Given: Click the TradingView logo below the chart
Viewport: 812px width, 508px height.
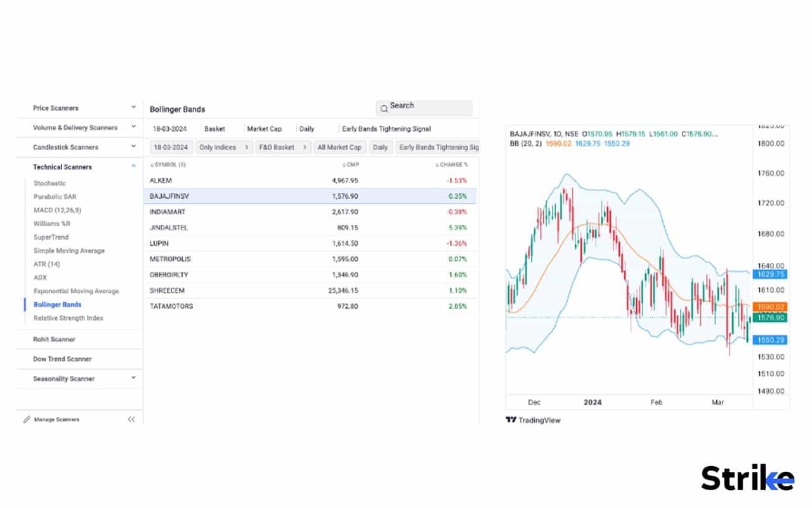Looking at the screenshot, I should coord(533,420).
